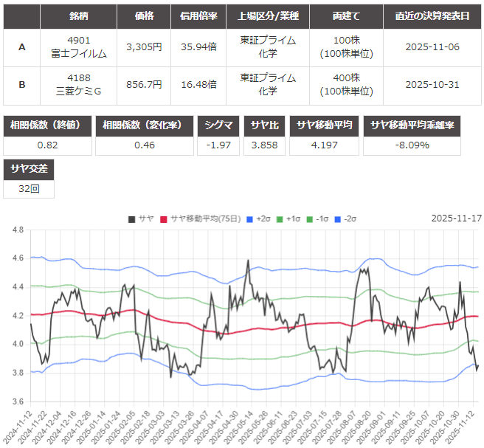Hide the サヤ移動平均(75日) legend series

[203, 218]
